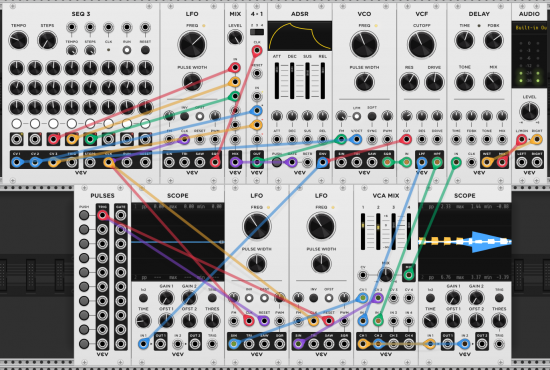
Task: Adjust the AUDIO LEVEL knob
Action: click(x=529, y=111)
